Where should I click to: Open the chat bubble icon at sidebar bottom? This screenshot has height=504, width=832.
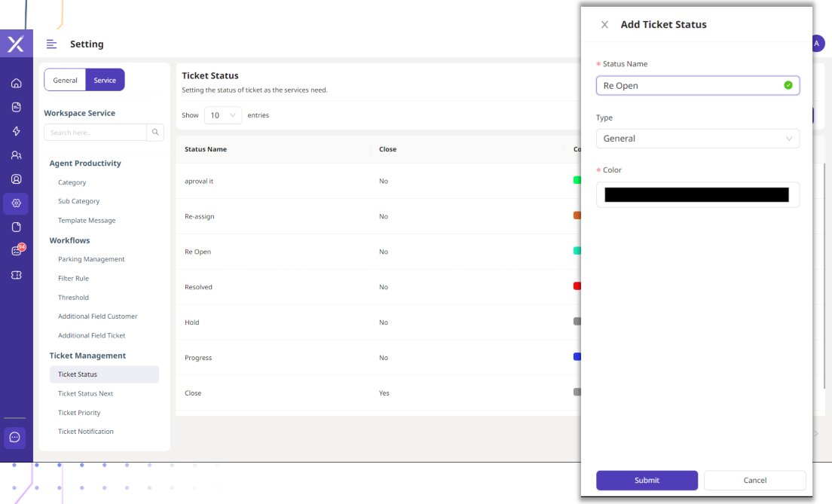point(15,437)
